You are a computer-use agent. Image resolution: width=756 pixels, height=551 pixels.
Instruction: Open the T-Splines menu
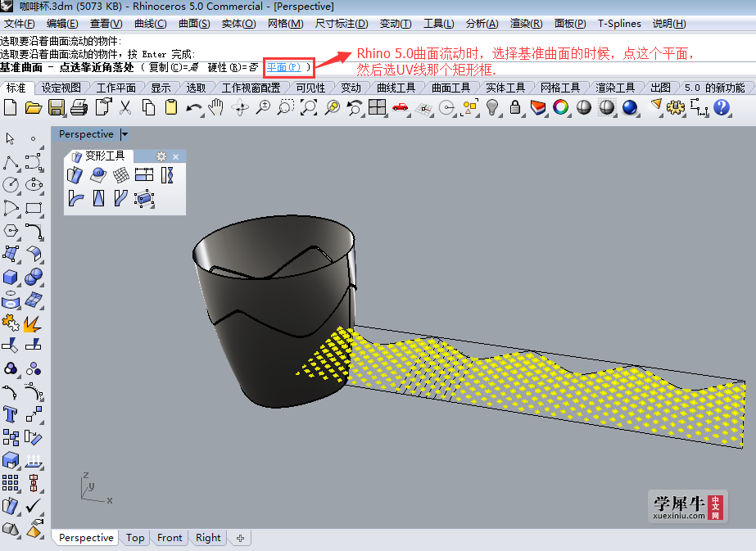(619, 24)
